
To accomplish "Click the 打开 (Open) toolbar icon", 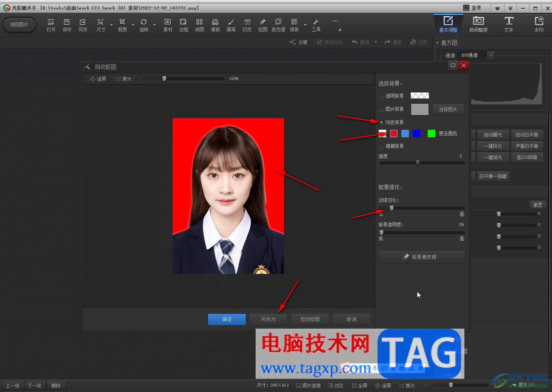I will point(51,25).
